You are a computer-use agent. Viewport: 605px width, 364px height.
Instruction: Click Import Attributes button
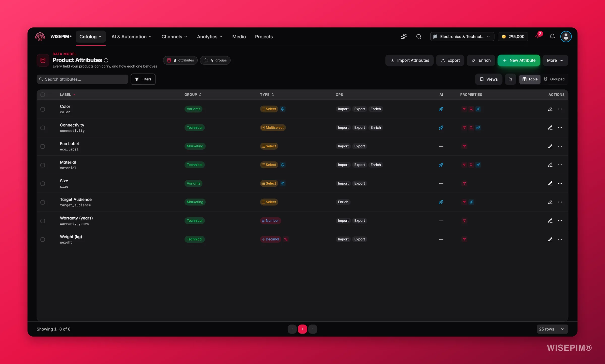(409, 60)
